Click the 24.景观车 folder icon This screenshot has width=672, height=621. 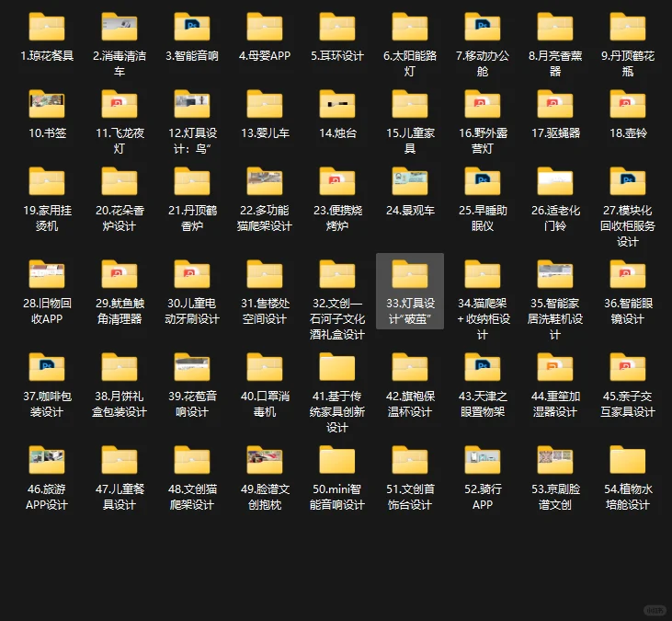410,181
